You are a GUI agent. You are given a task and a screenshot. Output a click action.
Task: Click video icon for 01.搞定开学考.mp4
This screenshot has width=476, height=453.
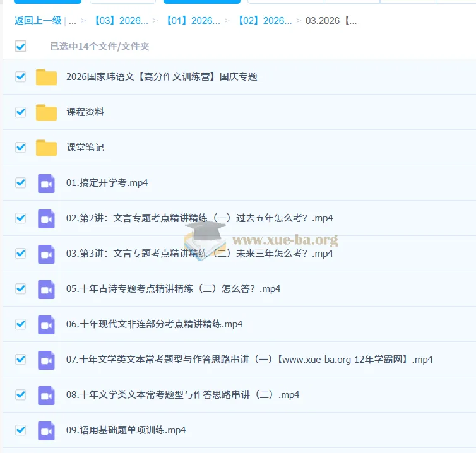point(46,183)
